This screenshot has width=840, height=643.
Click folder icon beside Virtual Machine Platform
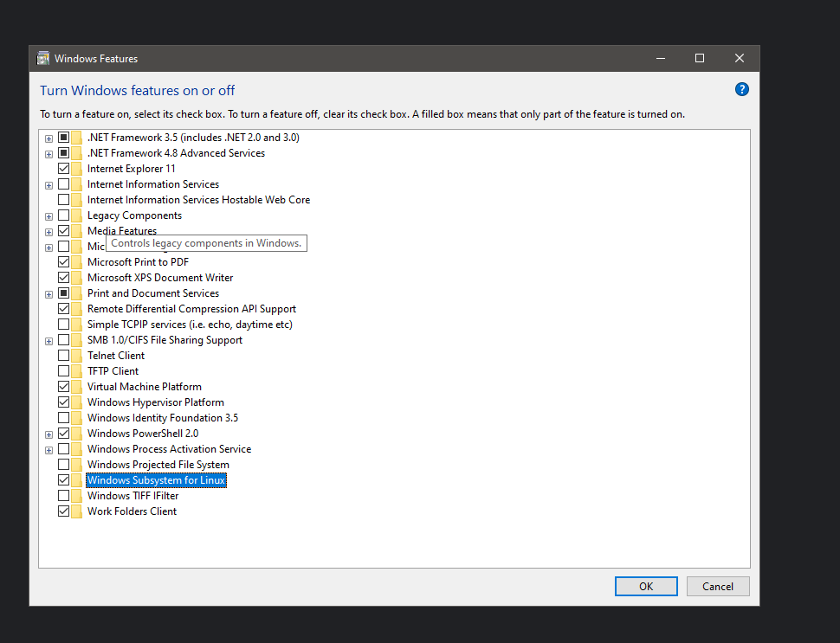tap(77, 387)
